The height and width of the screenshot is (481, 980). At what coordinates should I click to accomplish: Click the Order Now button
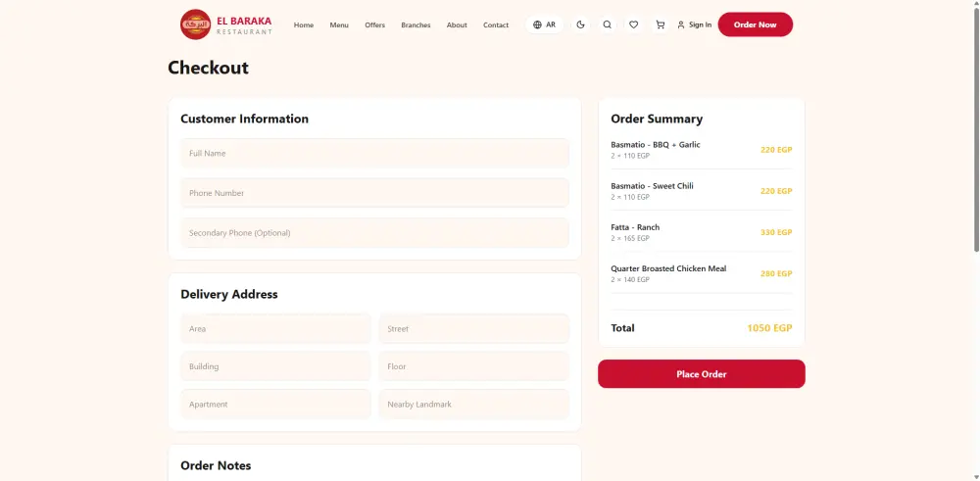[755, 24]
